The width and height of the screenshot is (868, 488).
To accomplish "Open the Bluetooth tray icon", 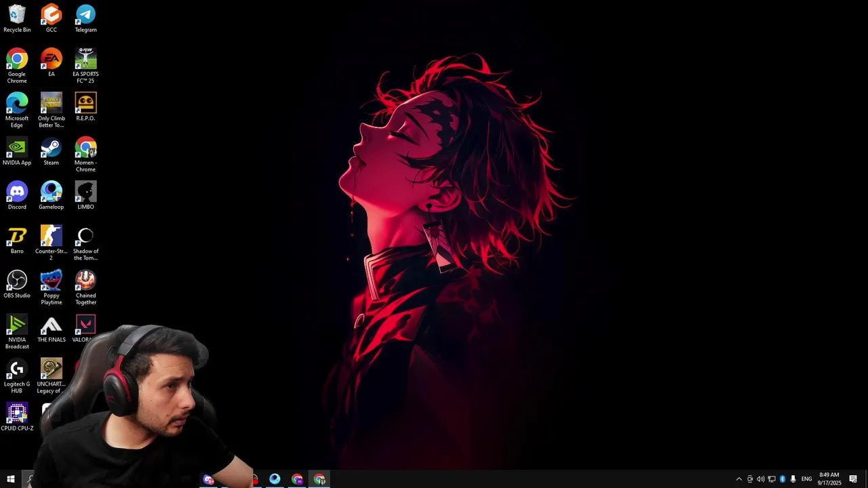I will [782, 479].
